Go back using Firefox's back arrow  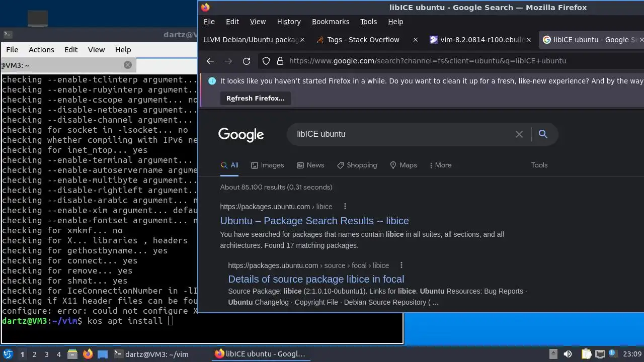coord(210,61)
